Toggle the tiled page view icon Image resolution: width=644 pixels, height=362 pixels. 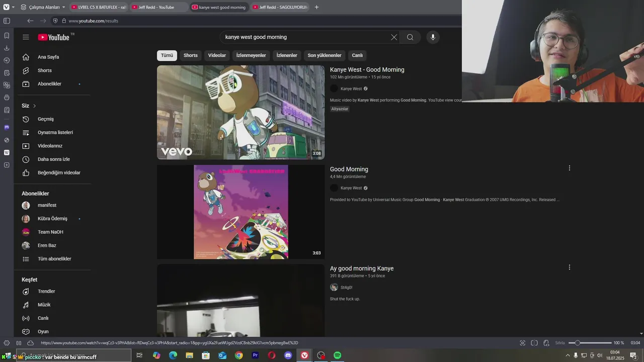(x=534, y=343)
